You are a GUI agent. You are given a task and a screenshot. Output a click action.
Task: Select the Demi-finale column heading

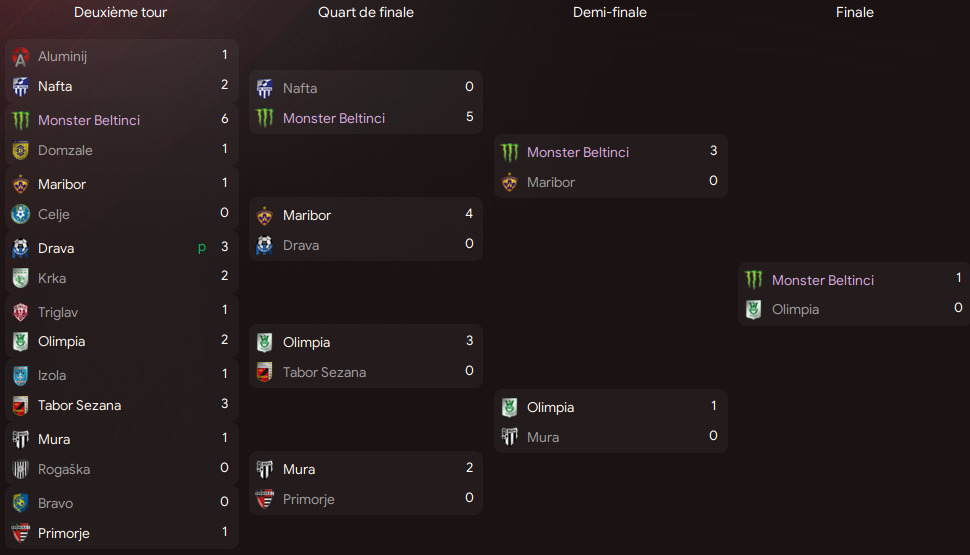(x=610, y=13)
